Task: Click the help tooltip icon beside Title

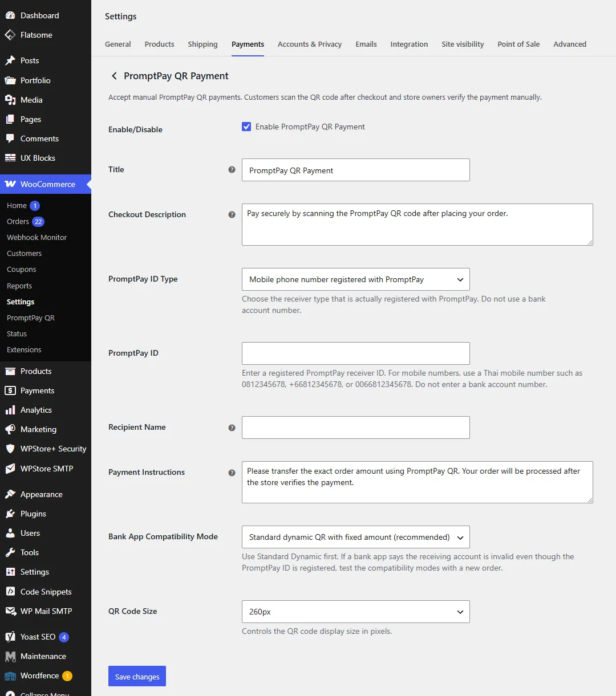Action: pos(232,169)
